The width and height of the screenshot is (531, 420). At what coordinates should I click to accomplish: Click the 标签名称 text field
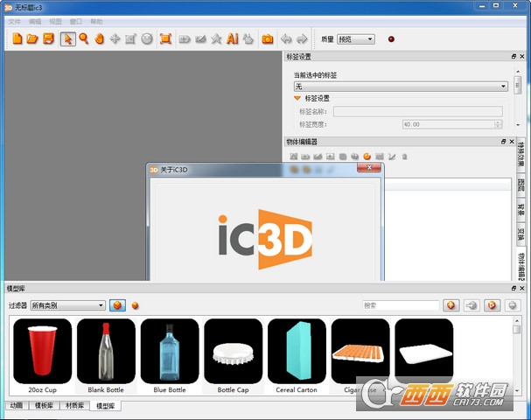(418, 111)
